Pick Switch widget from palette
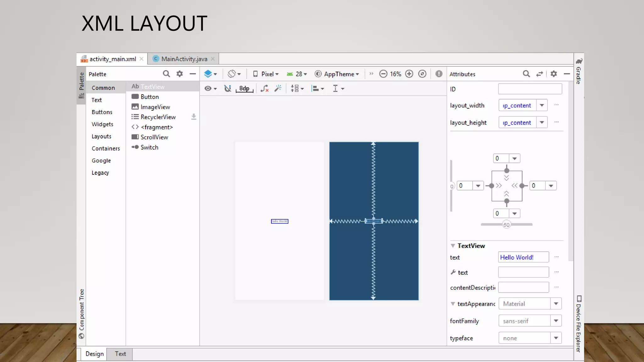This screenshot has height=362, width=644. tap(163, 147)
